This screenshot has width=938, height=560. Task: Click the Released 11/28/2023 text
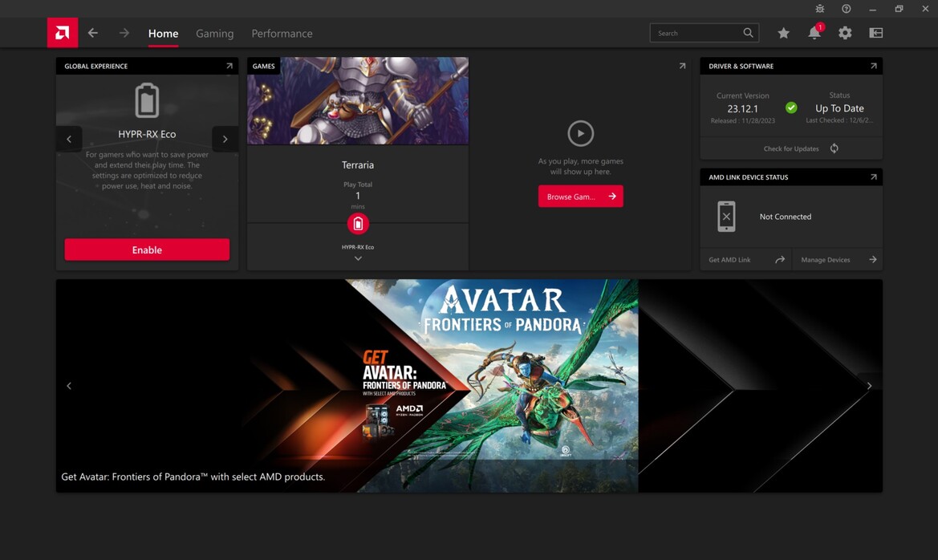click(742, 121)
